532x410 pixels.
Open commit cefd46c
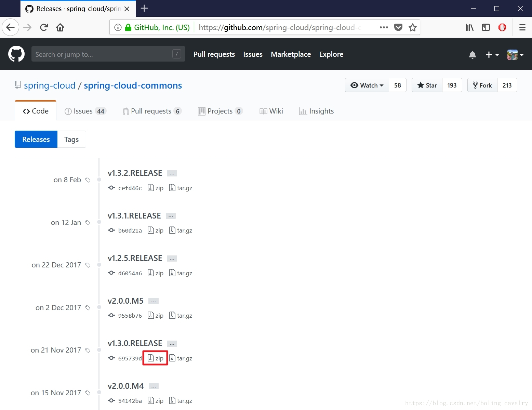click(130, 188)
